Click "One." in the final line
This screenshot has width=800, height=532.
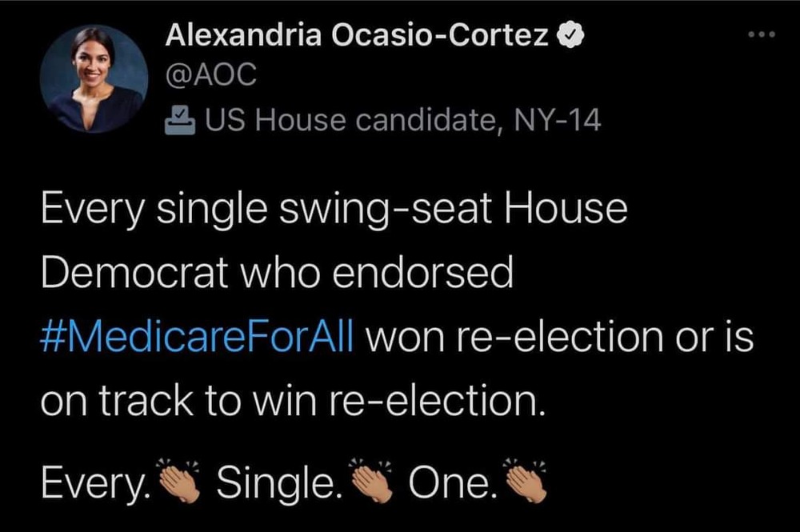click(x=450, y=482)
